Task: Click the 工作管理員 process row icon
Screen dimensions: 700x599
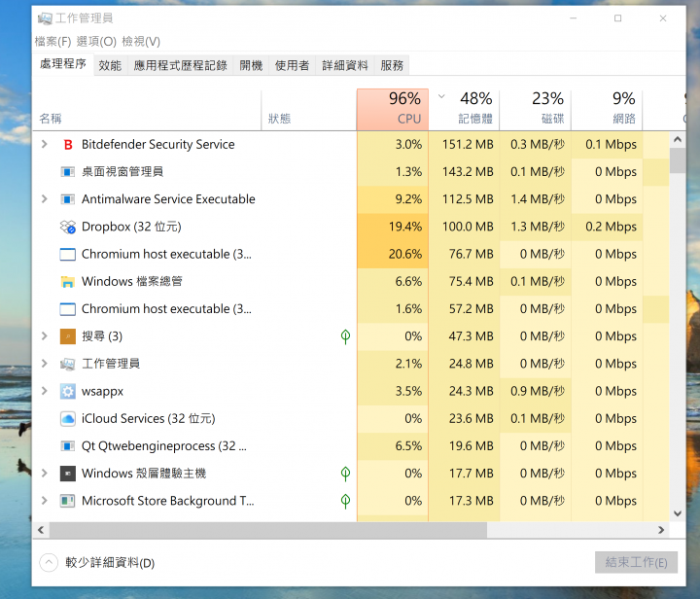Action: point(67,364)
